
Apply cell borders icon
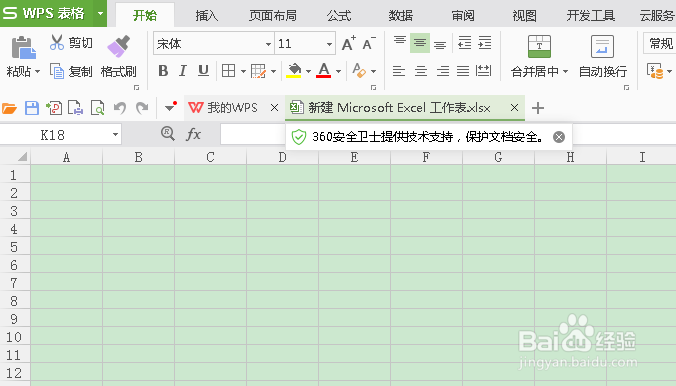pyautogui.click(x=228, y=71)
